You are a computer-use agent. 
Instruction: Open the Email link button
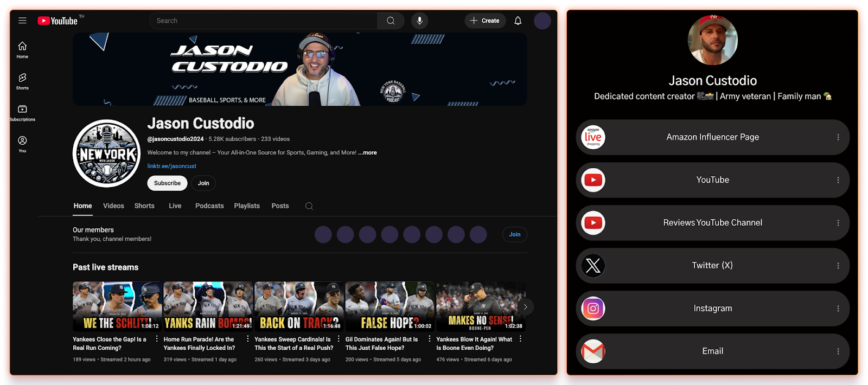pos(713,351)
